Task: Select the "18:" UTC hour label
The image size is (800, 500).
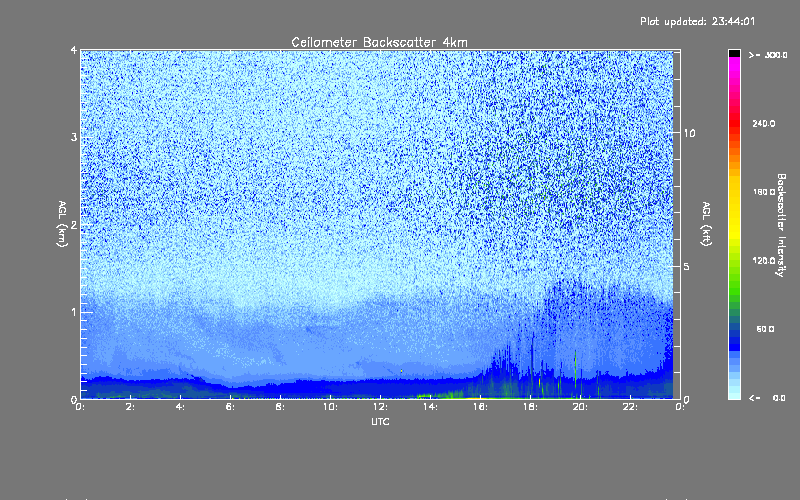Action: pyautogui.click(x=530, y=407)
